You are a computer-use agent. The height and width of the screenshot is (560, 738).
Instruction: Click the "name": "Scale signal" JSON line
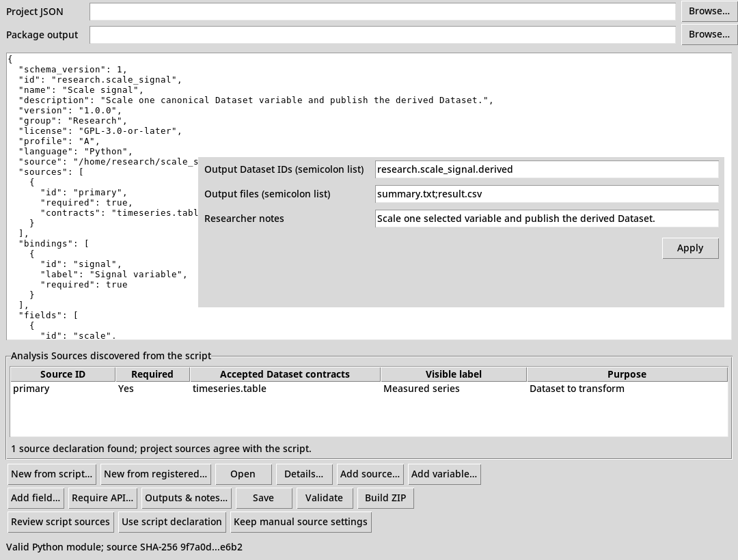[x=81, y=90]
